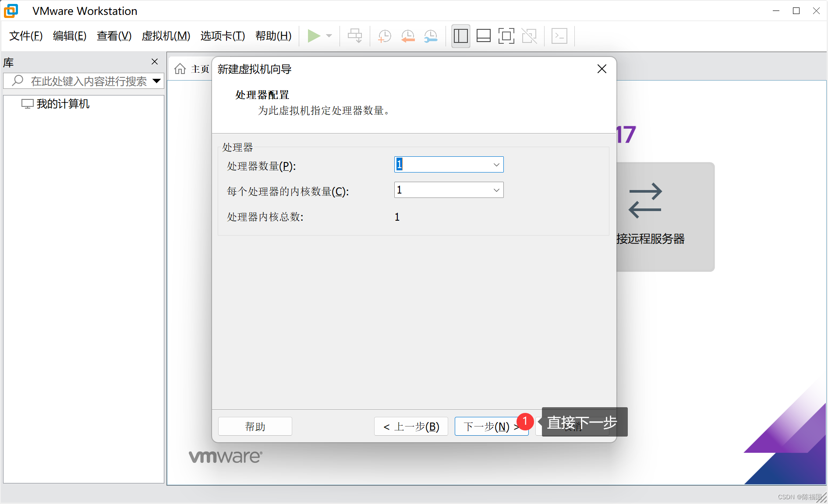828x504 pixels.
Task: Expand the library search filter dropdown
Action: click(x=156, y=81)
